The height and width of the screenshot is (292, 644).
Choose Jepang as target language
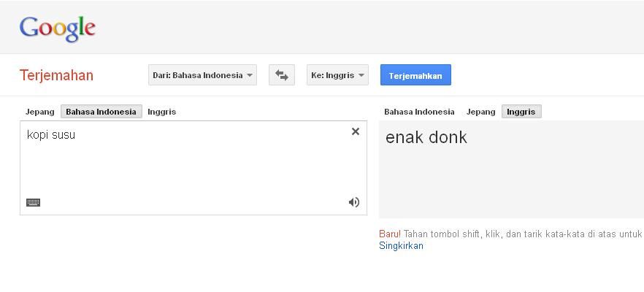coord(480,112)
